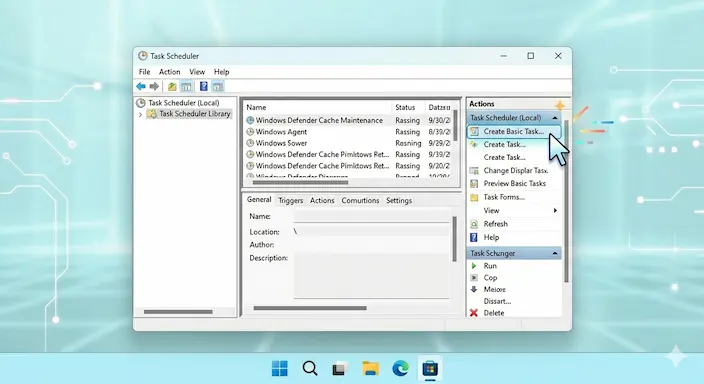Click the task list horizontal scrollbar
This screenshot has height=384, width=704.
300,182
